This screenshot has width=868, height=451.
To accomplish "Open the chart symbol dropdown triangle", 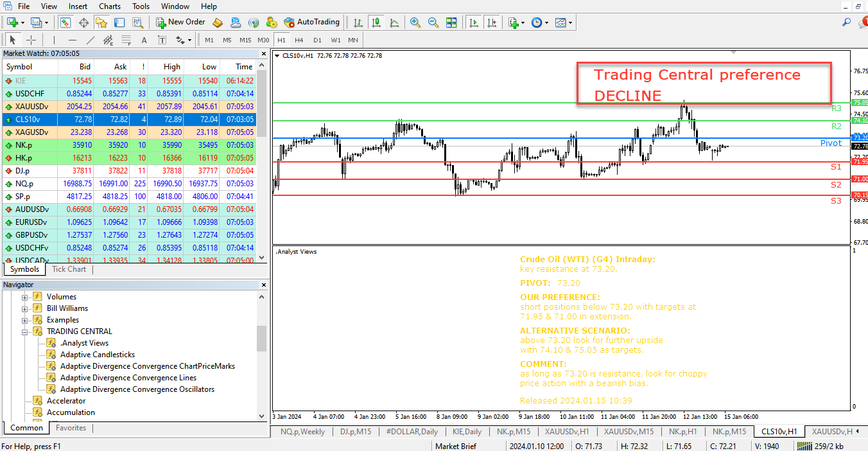I will click(277, 56).
